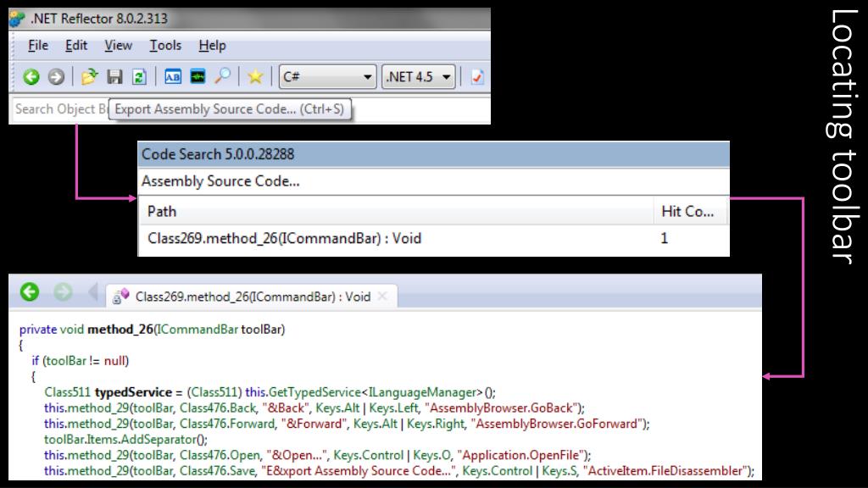Click the yellow star Bookmarks icon
The height and width of the screenshot is (488, 868).
[x=255, y=76]
